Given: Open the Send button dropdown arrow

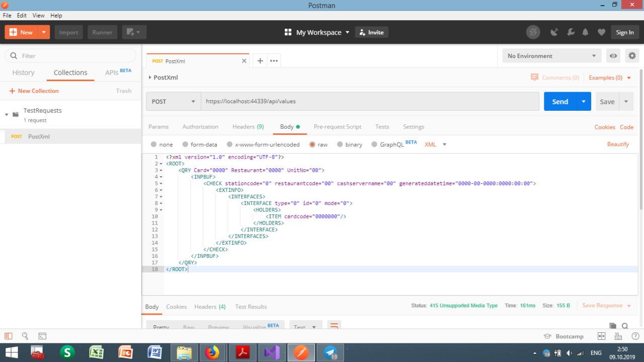Looking at the screenshot, I should [584, 101].
